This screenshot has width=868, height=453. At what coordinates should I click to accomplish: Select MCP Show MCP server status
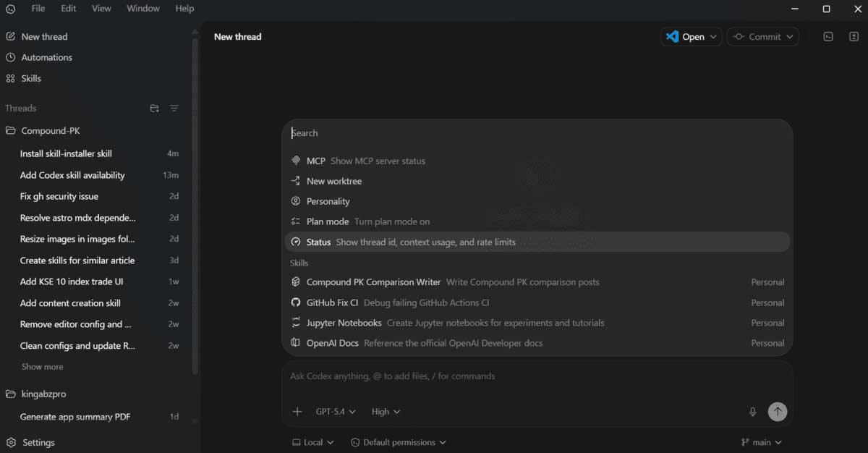click(537, 161)
